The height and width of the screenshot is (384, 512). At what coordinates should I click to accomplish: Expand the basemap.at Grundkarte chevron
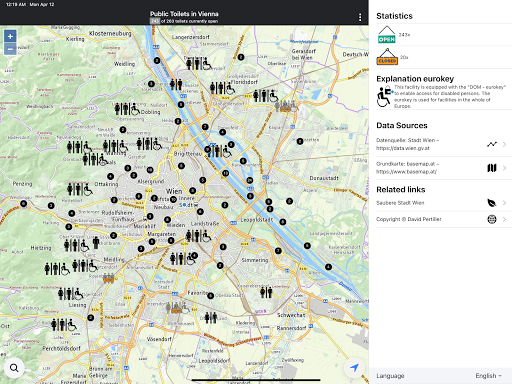(504, 168)
